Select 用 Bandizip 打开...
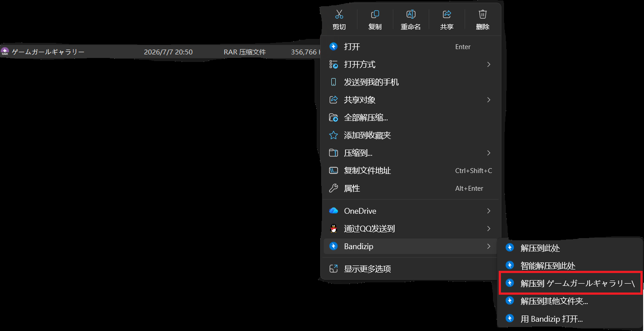This screenshot has height=331, width=644. [570, 318]
